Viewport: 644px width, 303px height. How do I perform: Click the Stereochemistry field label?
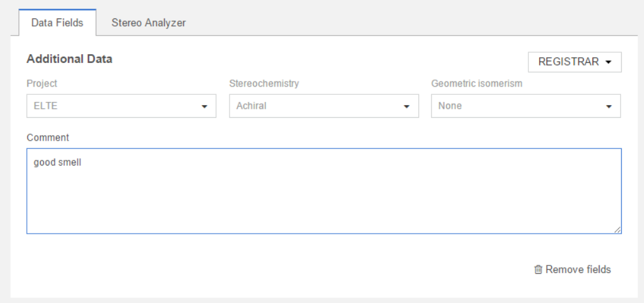point(264,83)
